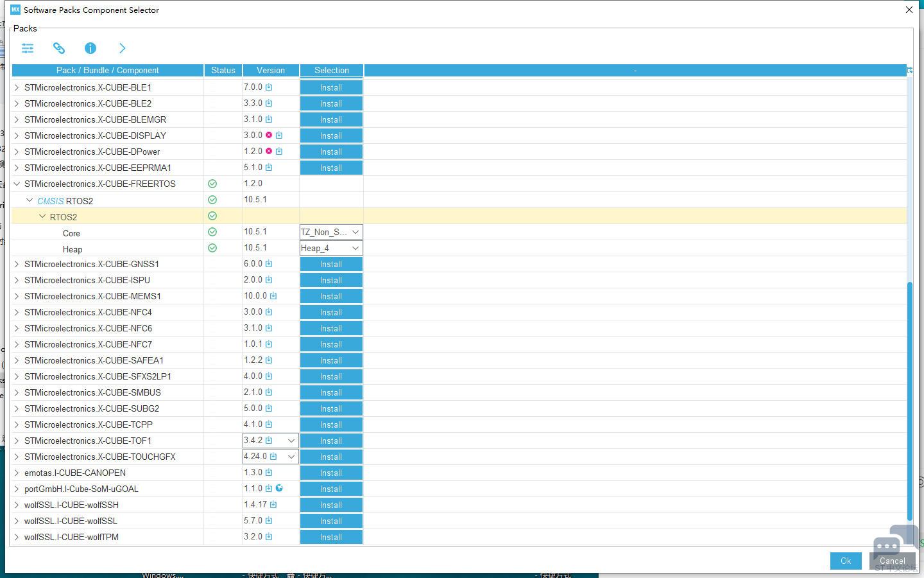Viewport: 924px width, 578px height.
Task: Click download icon beside X-CUBE-GNSS1 version 6.0.0
Action: (x=269, y=264)
